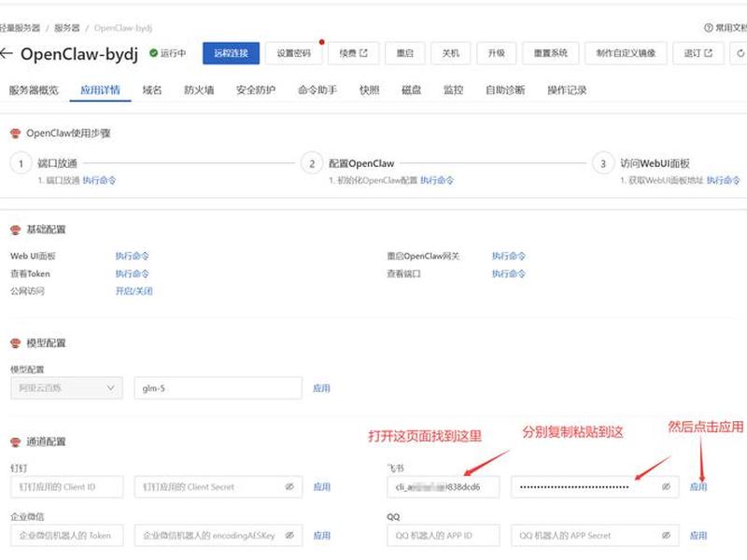
Task: Open the 域名 tab
Action: (x=152, y=90)
